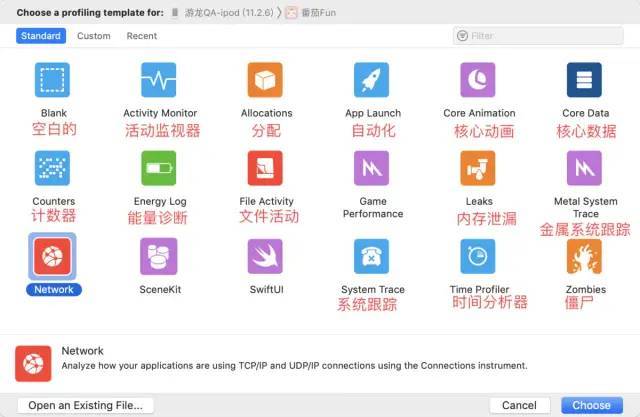Click the File Activity label text
Image resolution: width=640 pixels, height=417 pixels.
[267, 202]
